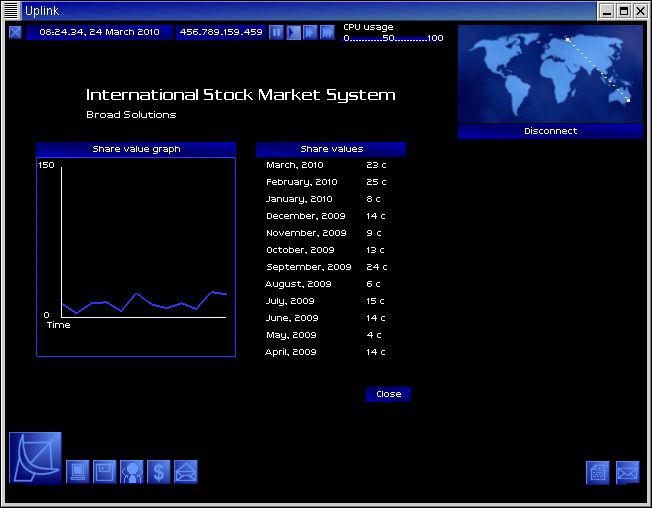Viewport: 652px width, 508px height.
Task: Select the April, 2009 share value row
Action: [325, 352]
